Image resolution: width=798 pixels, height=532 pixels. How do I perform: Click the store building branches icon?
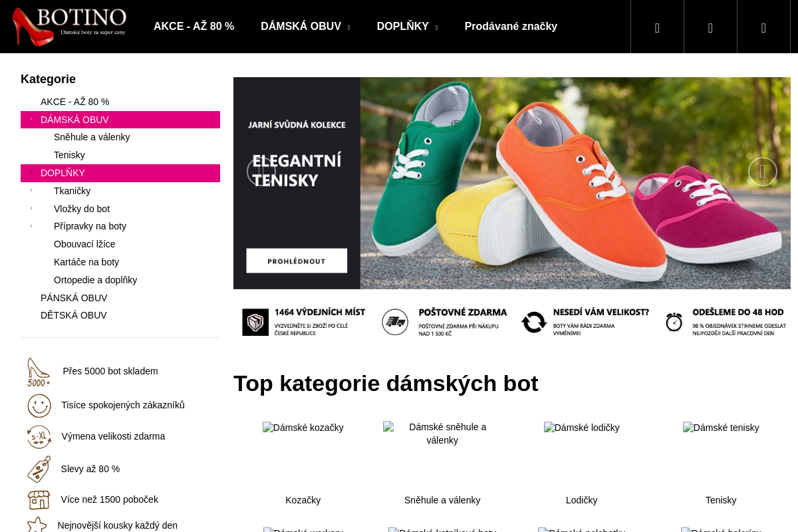pos(39,499)
